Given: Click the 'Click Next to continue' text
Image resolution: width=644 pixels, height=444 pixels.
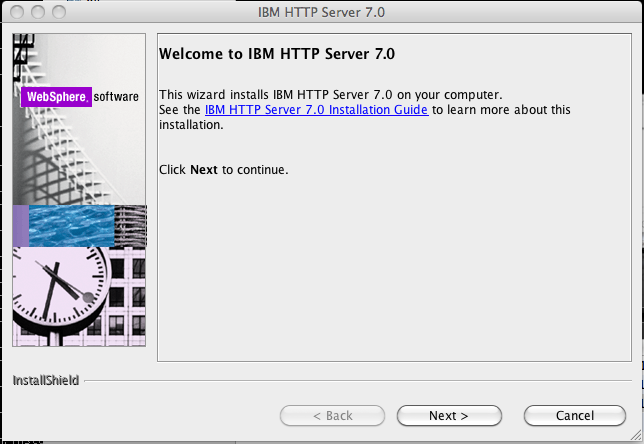Looking at the screenshot, I should click(x=223, y=170).
